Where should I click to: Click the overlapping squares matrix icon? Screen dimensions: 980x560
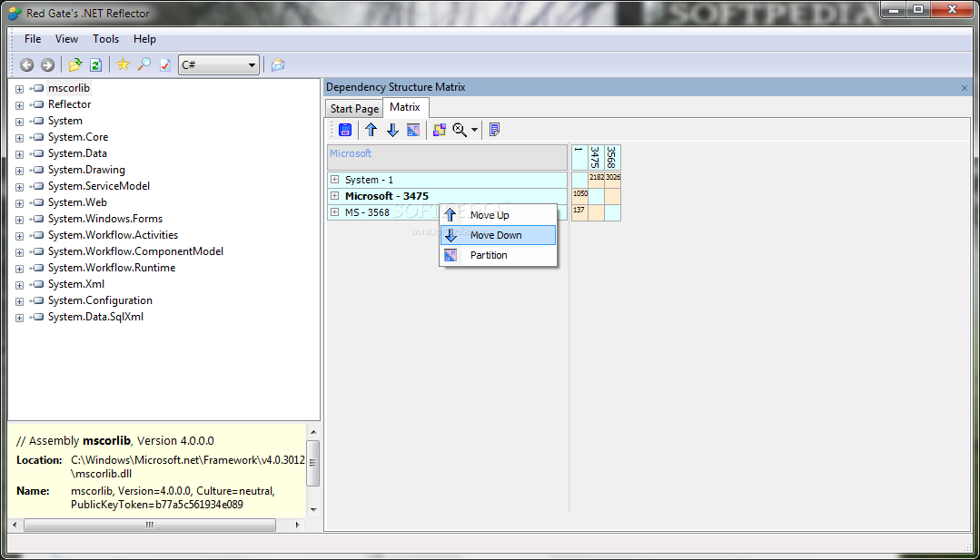point(440,130)
